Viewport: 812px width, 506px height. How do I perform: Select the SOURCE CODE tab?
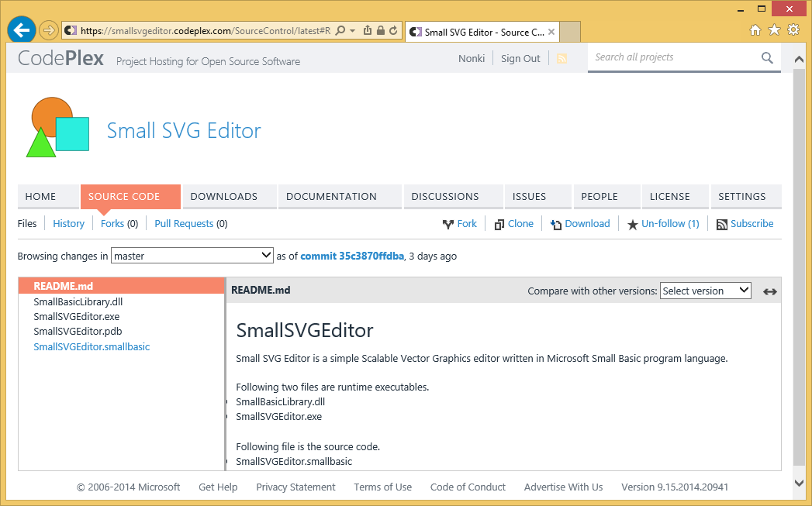tap(130, 197)
